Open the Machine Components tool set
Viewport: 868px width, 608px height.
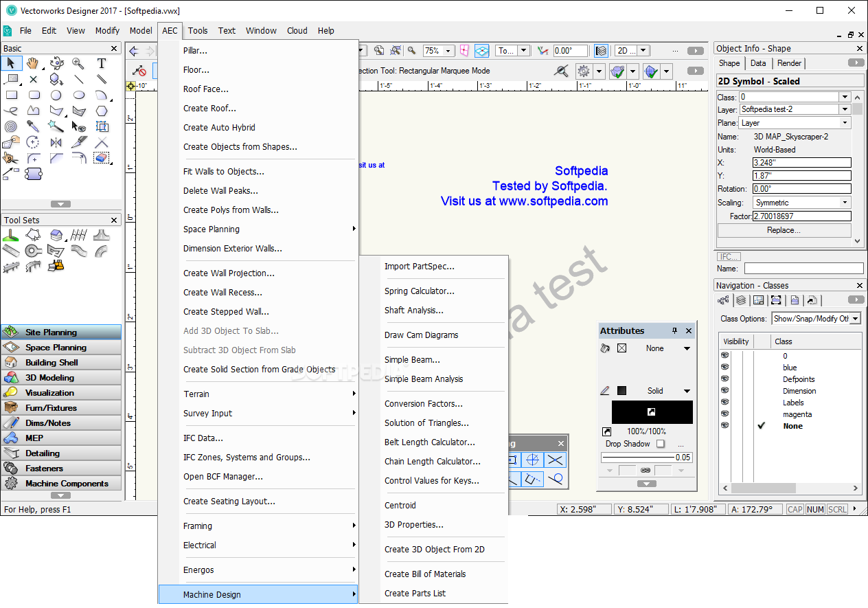(x=61, y=484)
